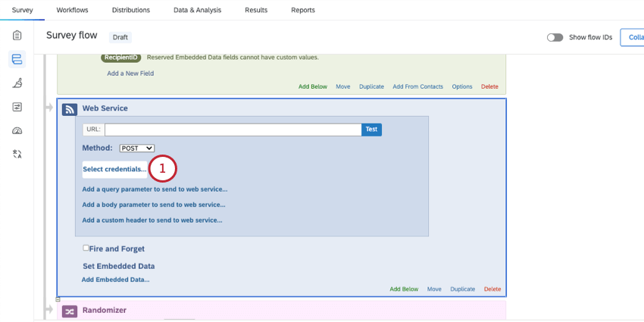The width and height of the screenshot is (644, 322).
Task: Click into the URL input field
Action: pyautogui.click(x=233, y=130)
